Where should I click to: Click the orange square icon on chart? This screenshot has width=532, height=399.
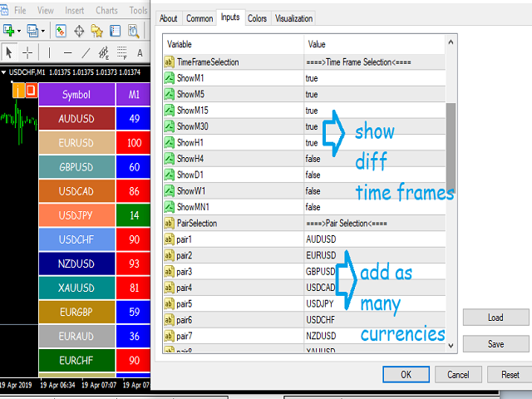[32, 91]
